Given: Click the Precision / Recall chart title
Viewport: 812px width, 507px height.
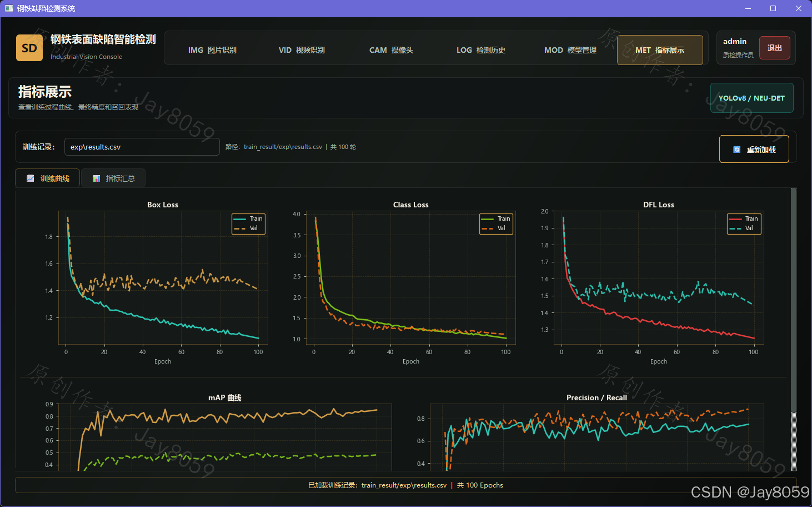Looking at the screenshot, I should [x=597, y=397].
